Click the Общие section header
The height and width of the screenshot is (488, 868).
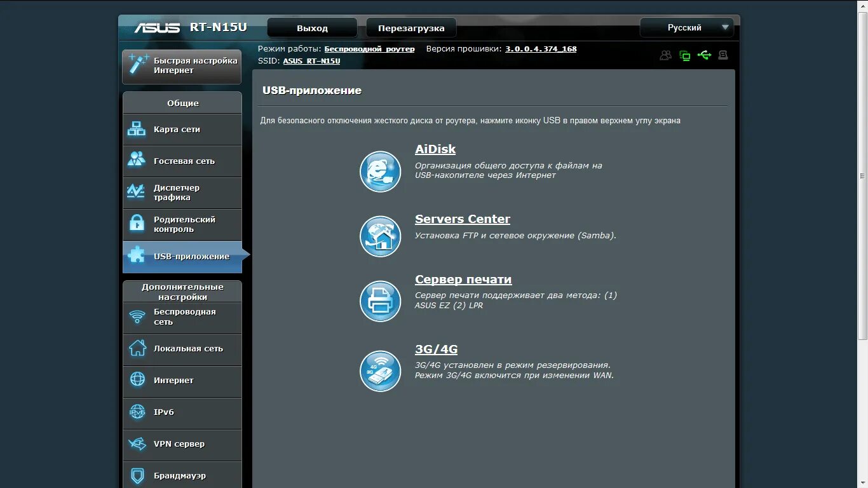pos(182,103)
